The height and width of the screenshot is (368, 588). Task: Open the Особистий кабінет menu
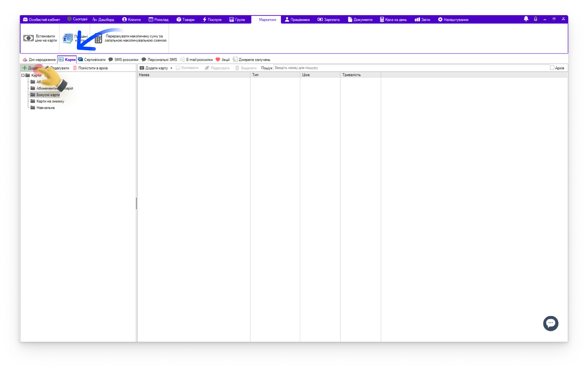[42, 20]
